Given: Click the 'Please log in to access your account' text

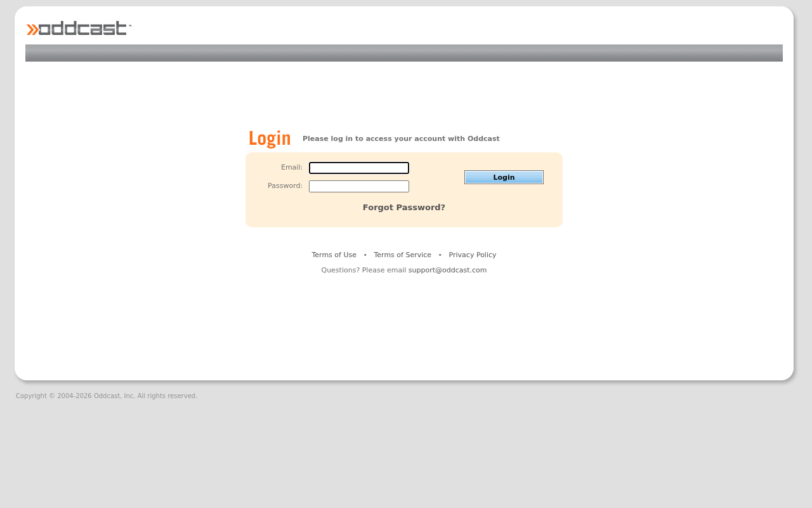Looking at the screenshot, I should coord(401,139).
